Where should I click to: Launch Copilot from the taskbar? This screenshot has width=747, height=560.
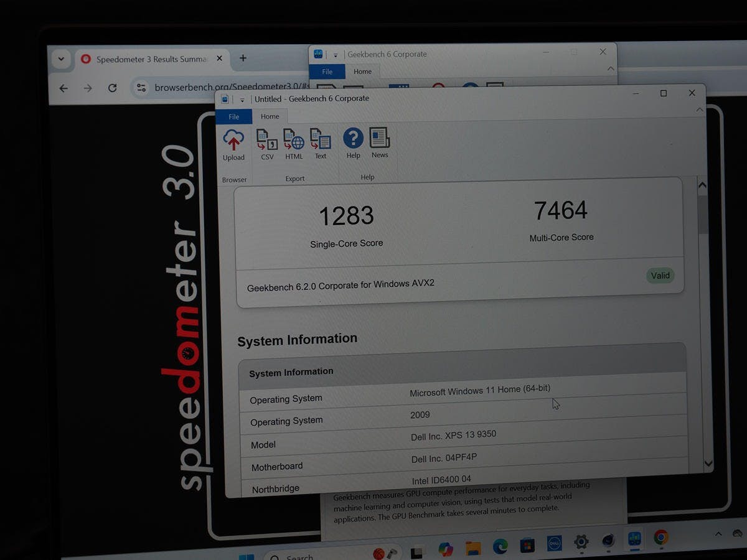tap(446, 549)
